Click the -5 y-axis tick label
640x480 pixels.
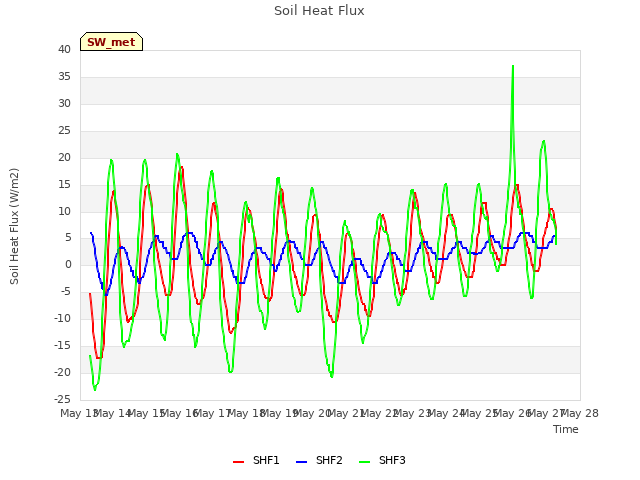coord(65,291)
